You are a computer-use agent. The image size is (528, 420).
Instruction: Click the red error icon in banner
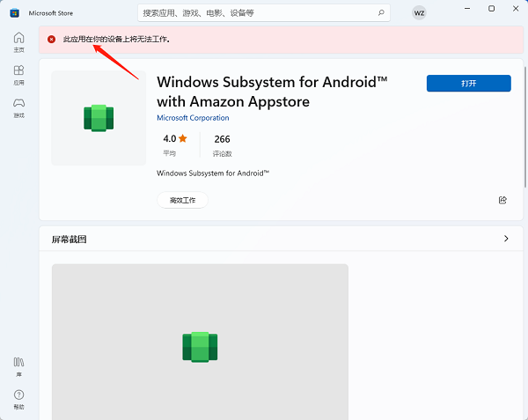coord(52,40)
